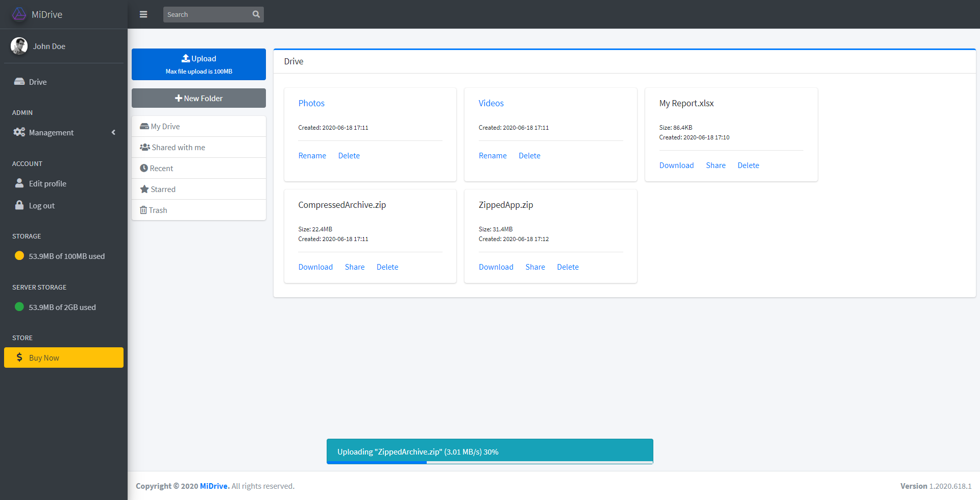
Task: Delete My Report.xlsx
Action: click(748, 165)
